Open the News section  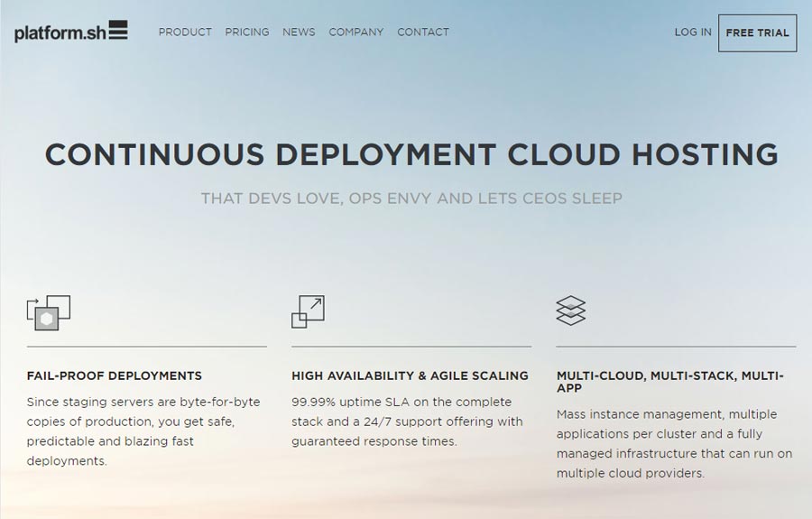coord(299,32)
